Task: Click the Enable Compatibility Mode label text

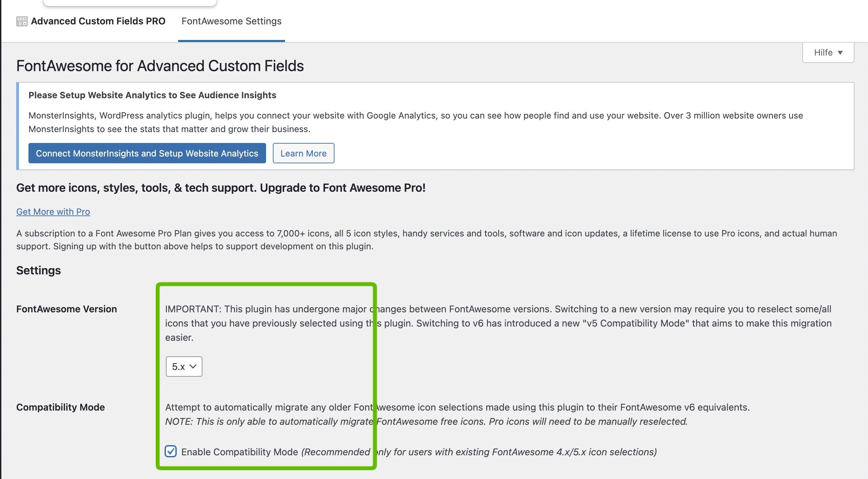Action: [x=240, y=452]
